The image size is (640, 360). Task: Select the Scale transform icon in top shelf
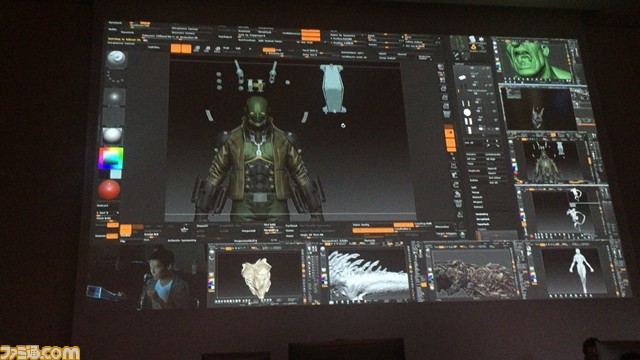click(207, 49)
